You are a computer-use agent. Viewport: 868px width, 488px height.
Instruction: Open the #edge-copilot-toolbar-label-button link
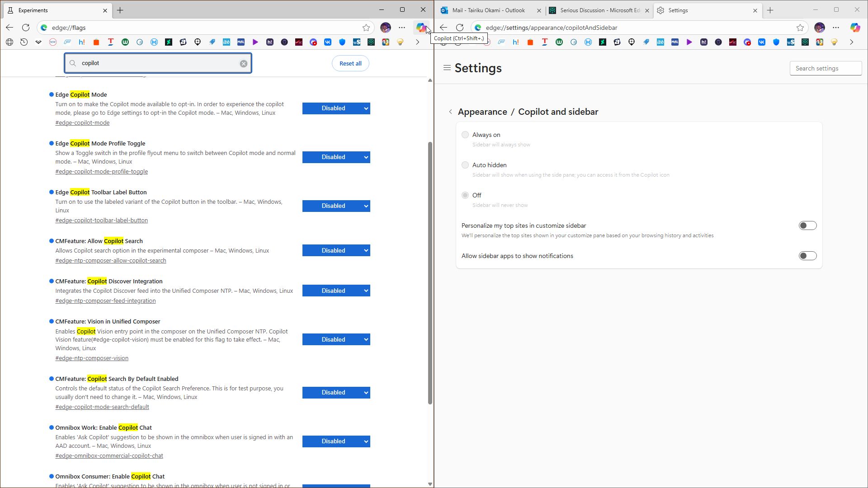[102, 221]
